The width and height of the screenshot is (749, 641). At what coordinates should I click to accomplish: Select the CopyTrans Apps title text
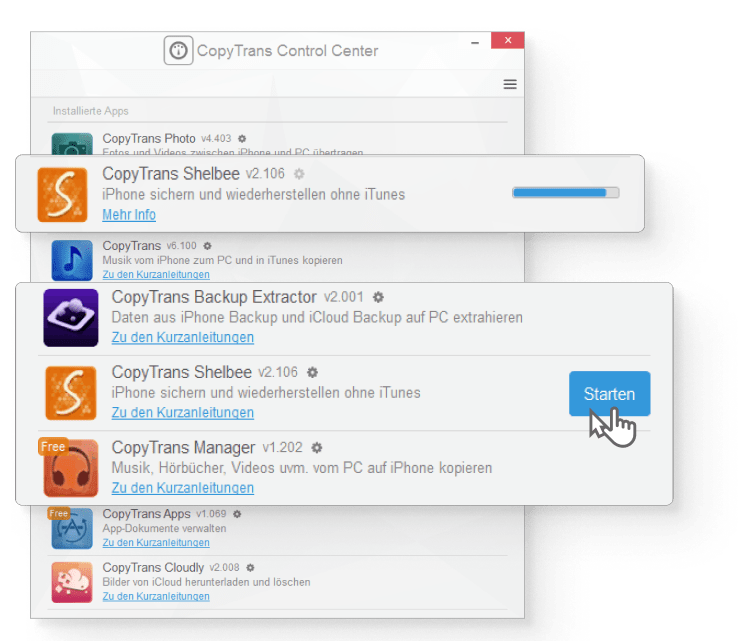click(146, 514)
